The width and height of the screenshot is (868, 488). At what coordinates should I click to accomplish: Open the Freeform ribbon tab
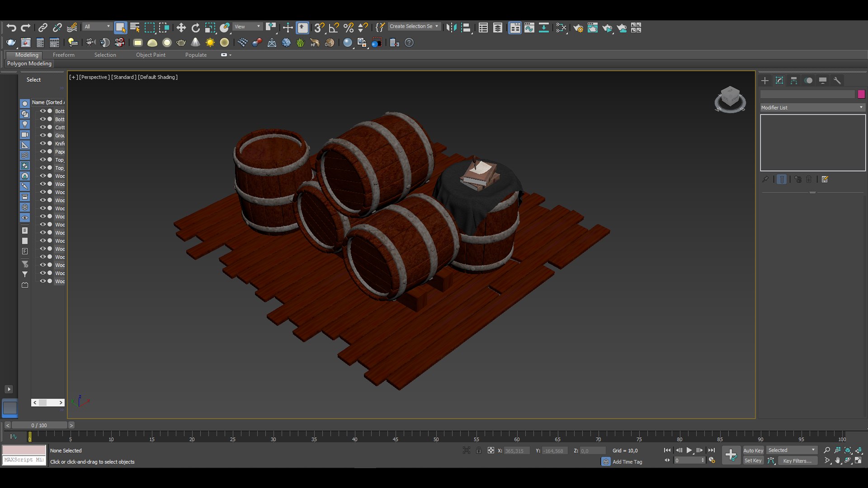63,55
